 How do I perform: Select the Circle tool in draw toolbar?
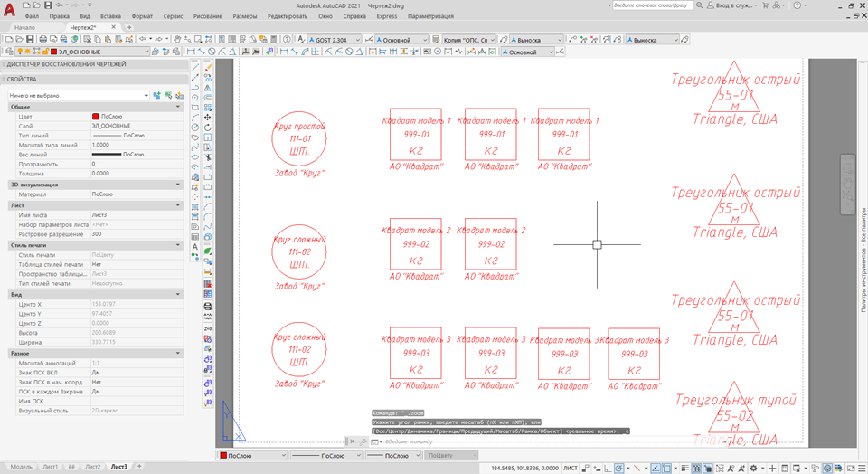click(195, 128)
